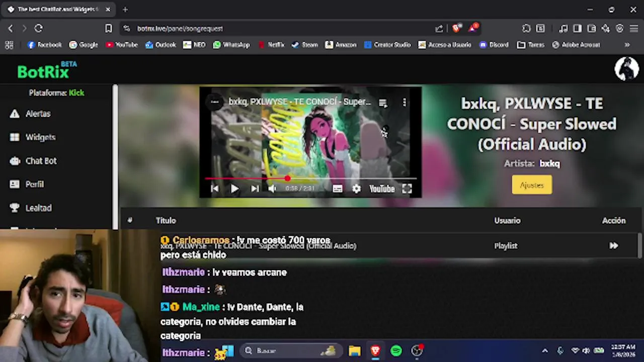Open Spotify from the taskbar
Viewport: 644px width, 362px height.
coord(396,351)
